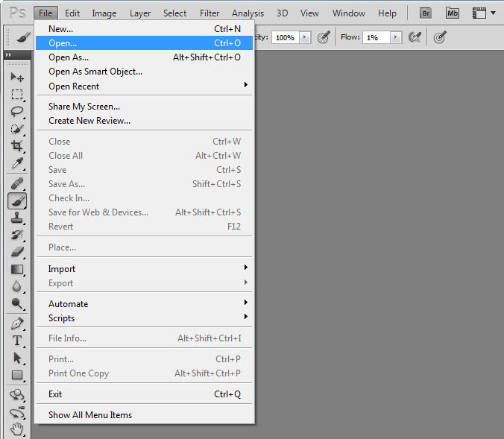Viewport: 504px width, 439px height.
Task: Open the Help menu
Action: tap(387, 13)
